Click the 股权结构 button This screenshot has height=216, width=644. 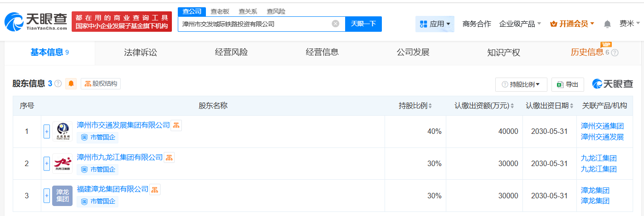(101, 83)
